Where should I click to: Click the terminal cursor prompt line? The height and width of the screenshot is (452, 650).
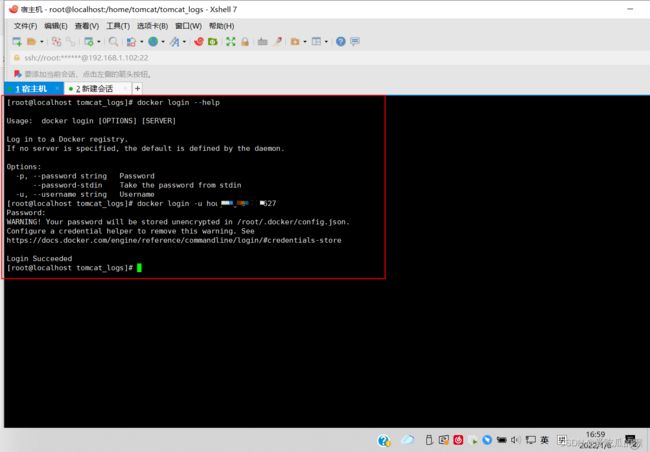74,268
